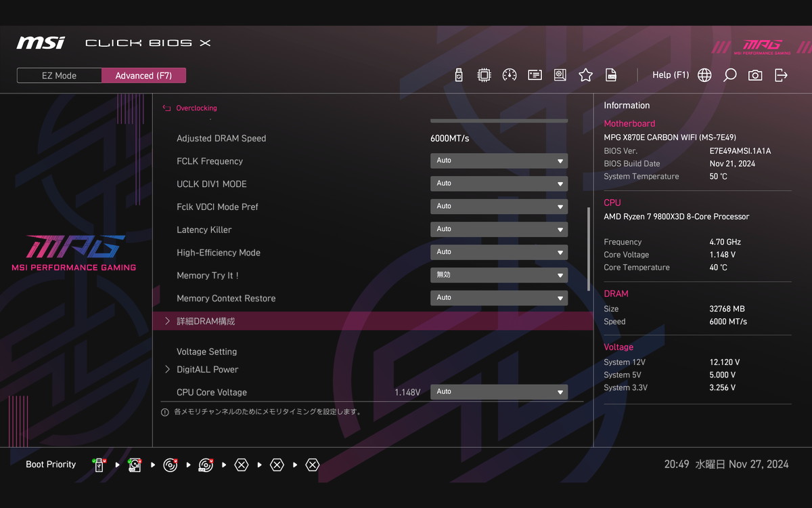Click the settings list scrollbar thumb

click(x=588, y=249)
